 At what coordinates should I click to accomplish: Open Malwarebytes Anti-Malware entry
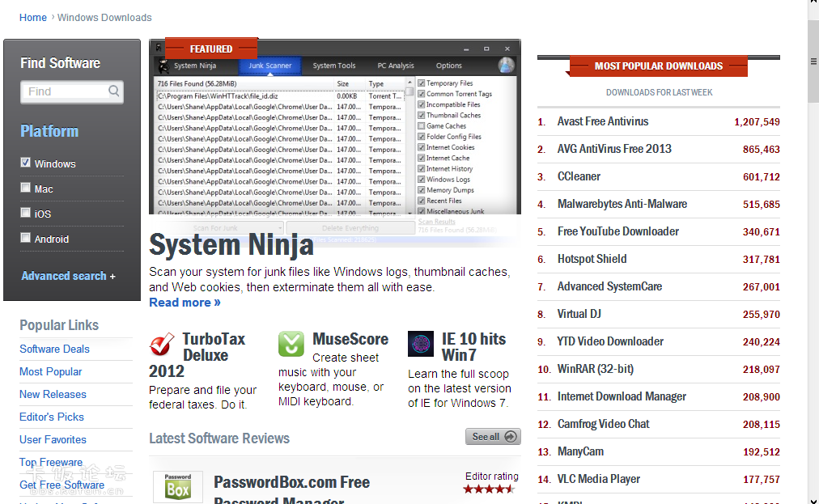click(622, 204)
